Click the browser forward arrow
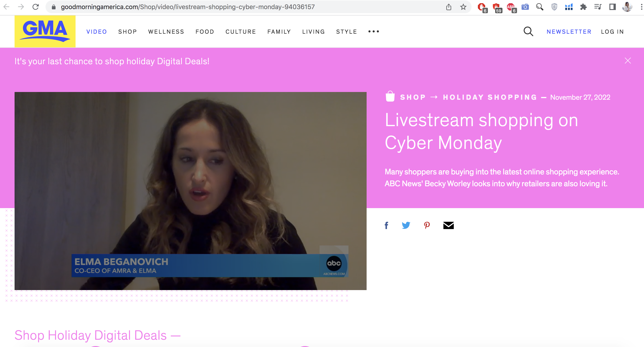644x347 pixels. point(21,7)
